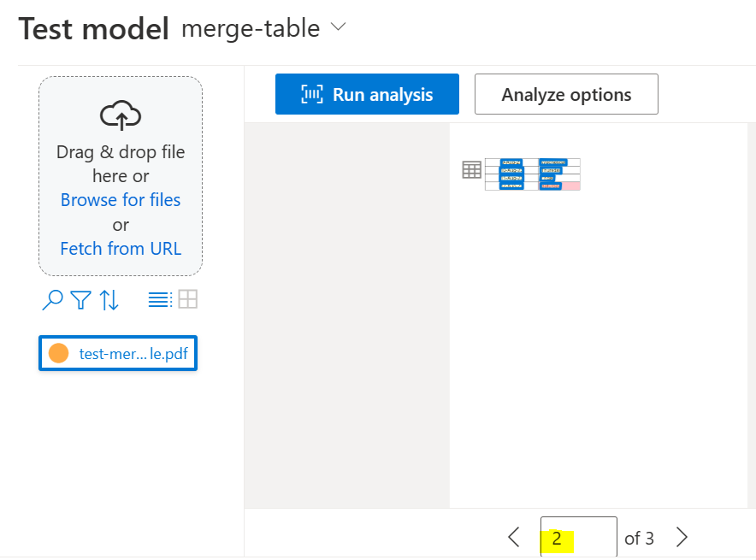Click the table grid icon beside the detected table

pyautogui.click(x=470, y=170)
